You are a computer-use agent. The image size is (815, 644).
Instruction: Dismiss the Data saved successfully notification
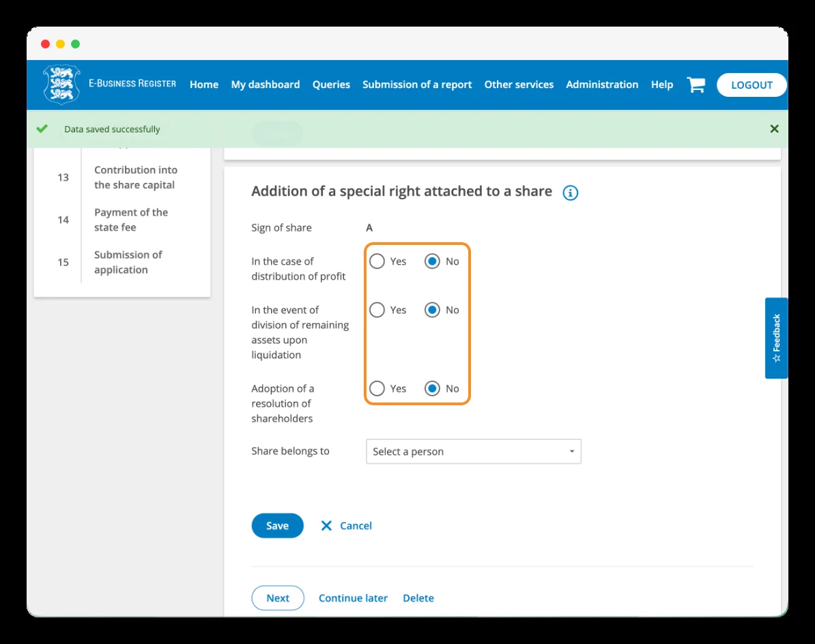[774, 129]
